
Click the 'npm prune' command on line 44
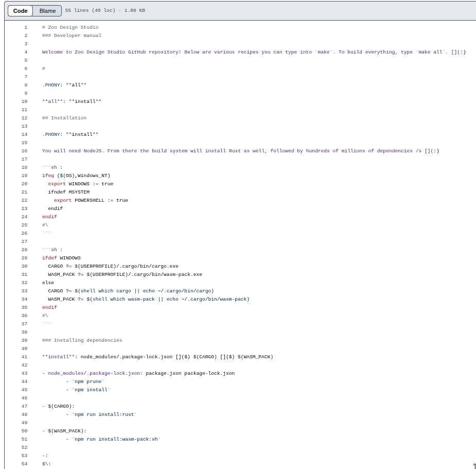88,381
